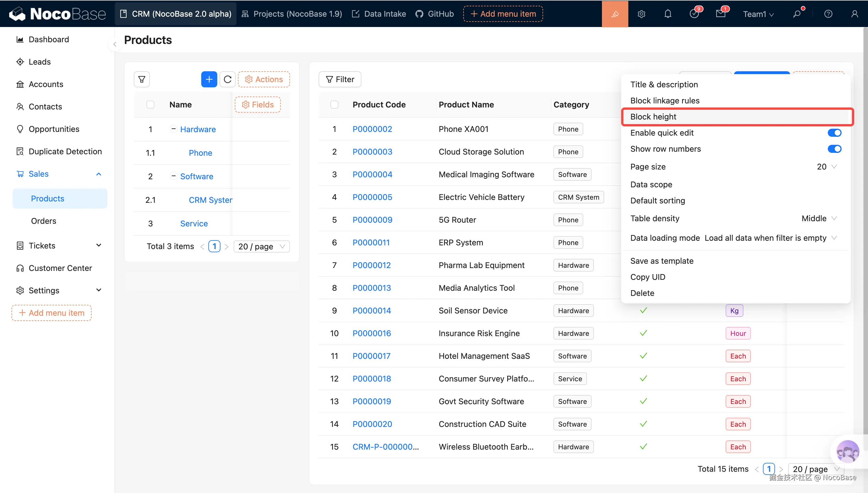
Task: Open GitHub top menu link
Action: tap(434, 14)
